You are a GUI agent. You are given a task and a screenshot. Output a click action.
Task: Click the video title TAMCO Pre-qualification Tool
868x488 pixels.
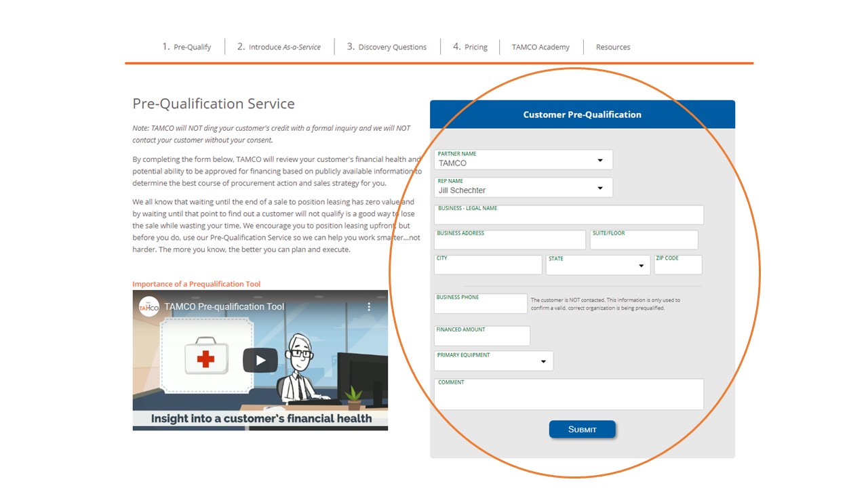[x=224, y=306]
